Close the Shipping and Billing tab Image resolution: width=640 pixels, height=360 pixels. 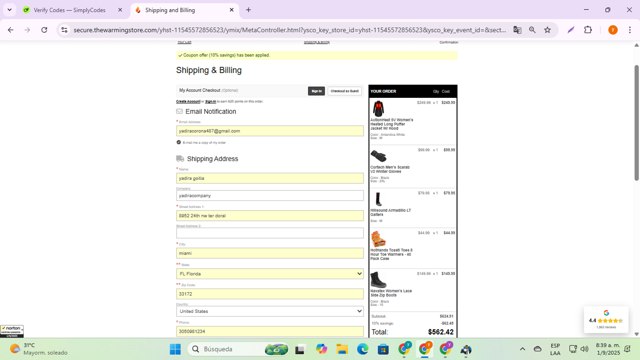click(231, 10)
